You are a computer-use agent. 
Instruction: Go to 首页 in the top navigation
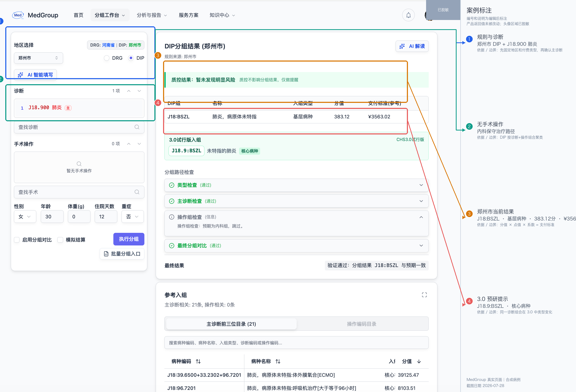tap(78, 15)
